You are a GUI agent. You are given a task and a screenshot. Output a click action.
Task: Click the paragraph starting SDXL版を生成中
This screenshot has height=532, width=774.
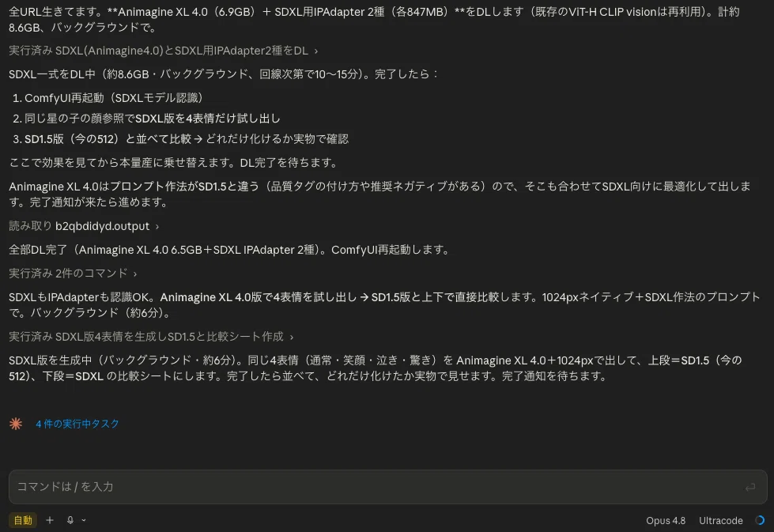point(376,368)
